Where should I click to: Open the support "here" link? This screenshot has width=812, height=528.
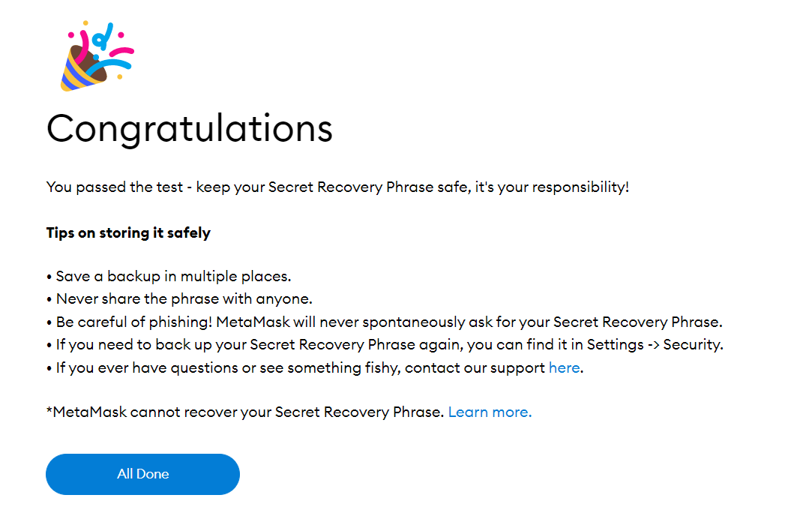(564, 368)
